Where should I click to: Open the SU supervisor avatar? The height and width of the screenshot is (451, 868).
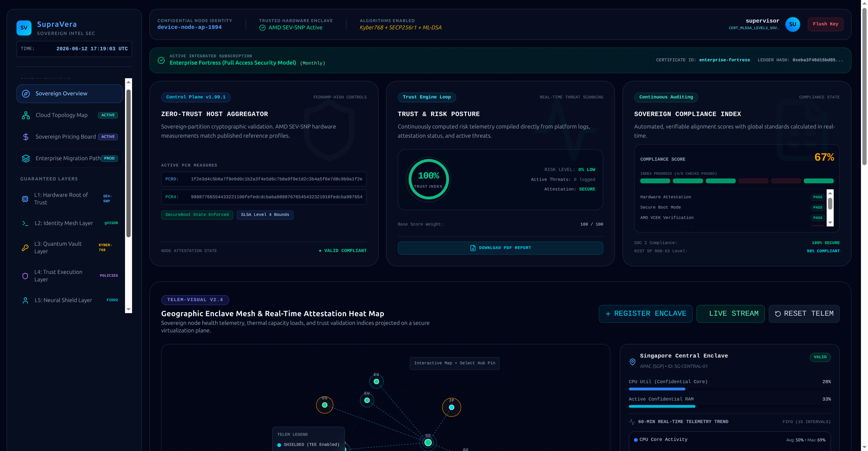(793, 24)
